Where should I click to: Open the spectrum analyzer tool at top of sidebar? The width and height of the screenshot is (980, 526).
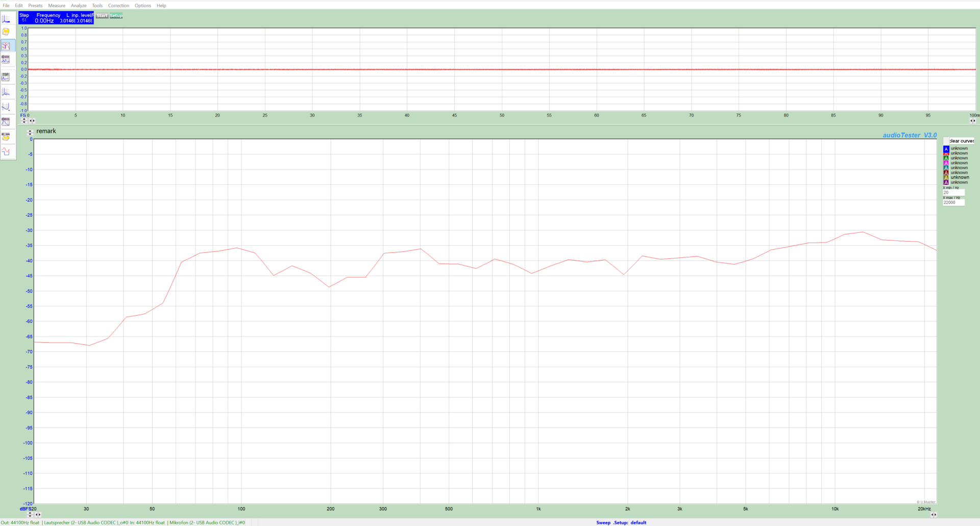tap(6, 19)
